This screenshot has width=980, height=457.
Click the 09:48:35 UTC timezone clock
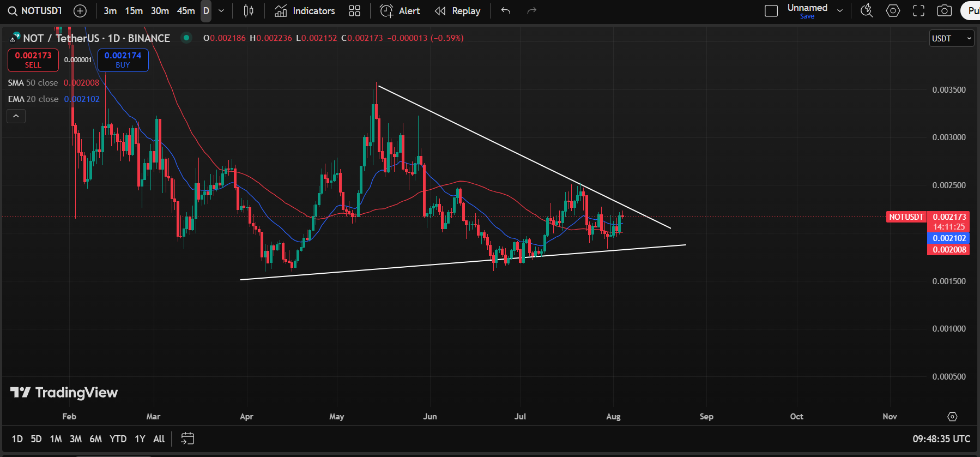pyautogui.click(x=941, y=439)
